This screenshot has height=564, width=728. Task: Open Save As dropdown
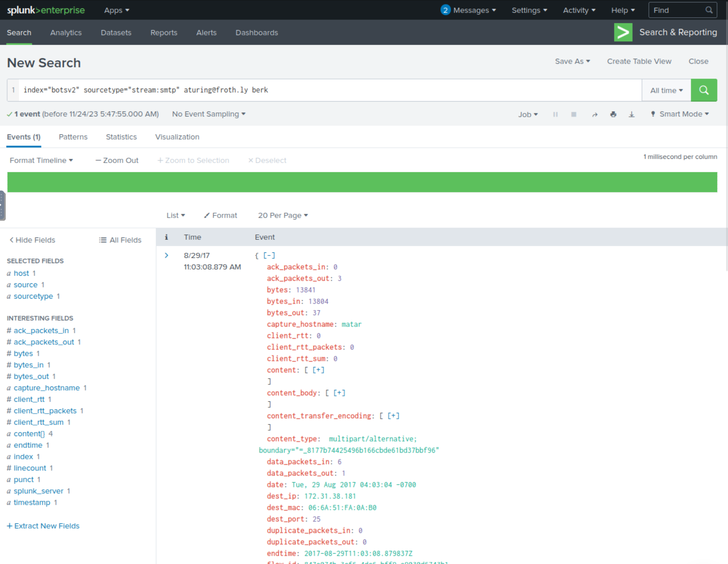(x=573, y=61)
